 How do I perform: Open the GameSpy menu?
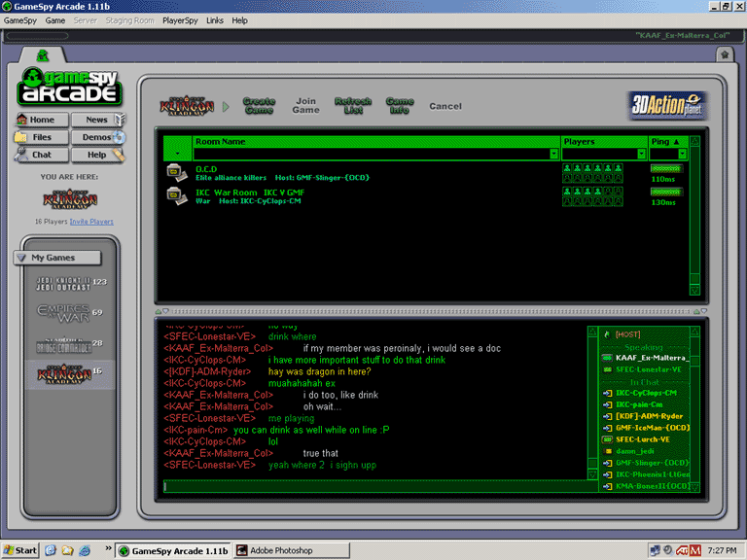pyautogui.click(x=20, y=20)
